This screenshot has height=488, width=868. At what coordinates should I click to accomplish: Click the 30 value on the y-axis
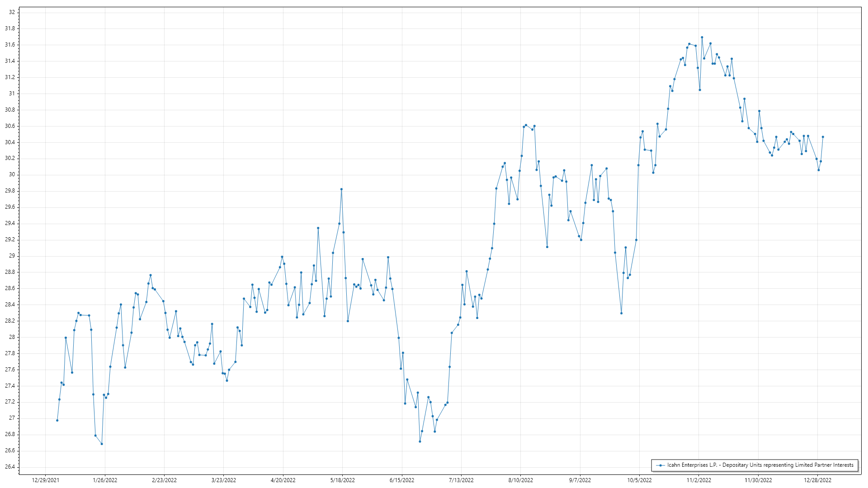(x=12, y=174)
